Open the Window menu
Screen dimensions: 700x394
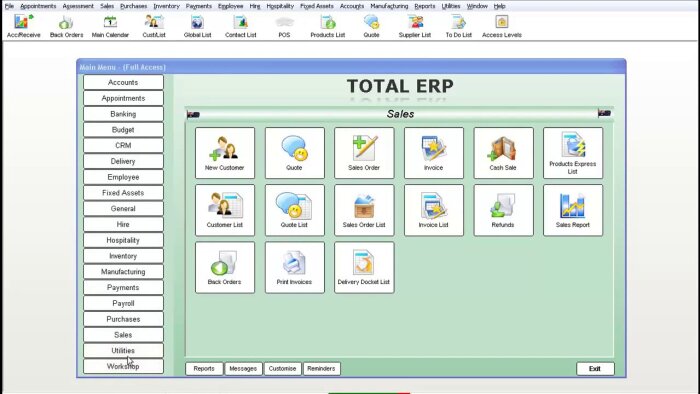477,6
